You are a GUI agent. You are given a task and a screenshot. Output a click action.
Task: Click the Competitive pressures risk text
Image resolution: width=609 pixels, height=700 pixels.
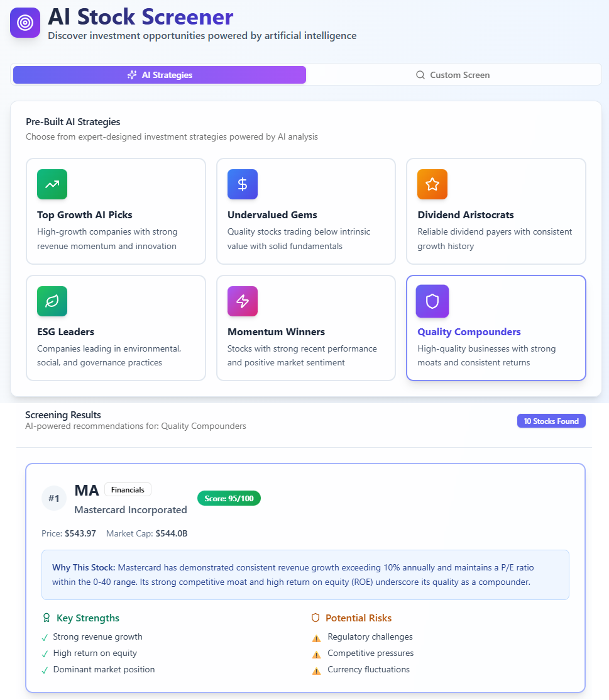370,653
